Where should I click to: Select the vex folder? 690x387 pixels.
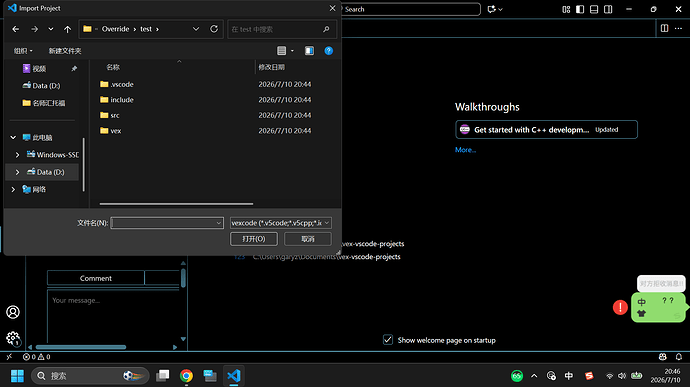[x=111, y=130]
